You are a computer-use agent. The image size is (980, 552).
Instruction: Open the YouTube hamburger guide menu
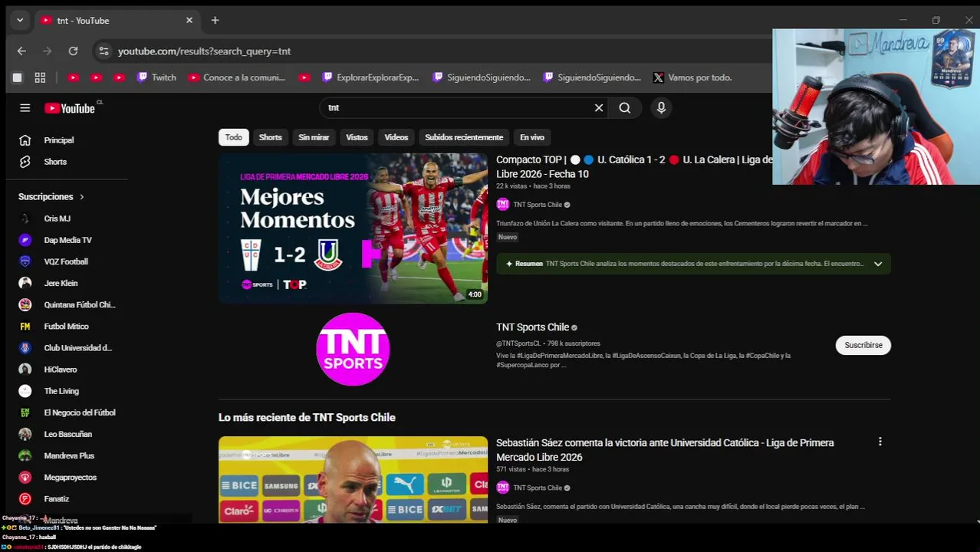point(25,108)
